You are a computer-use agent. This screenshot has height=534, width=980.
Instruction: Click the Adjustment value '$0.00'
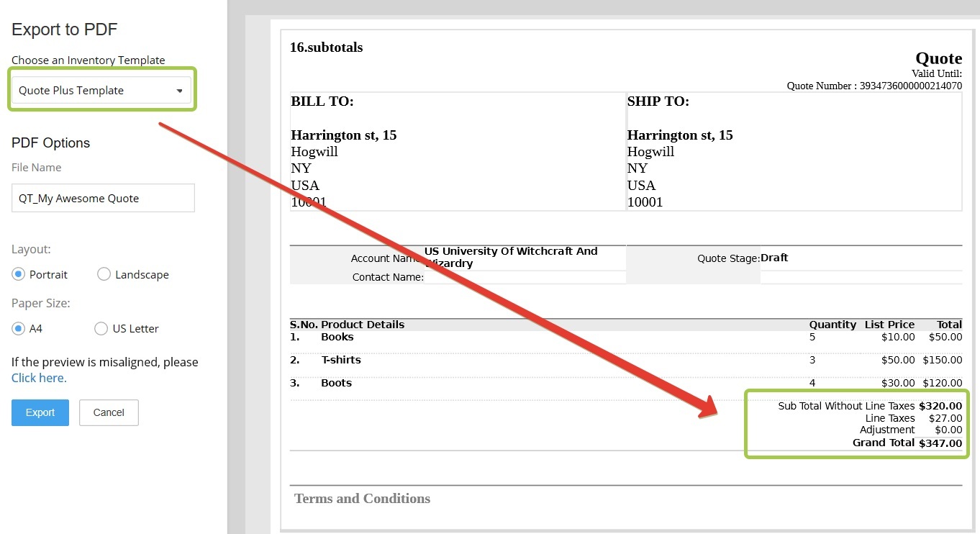point(948,430)
